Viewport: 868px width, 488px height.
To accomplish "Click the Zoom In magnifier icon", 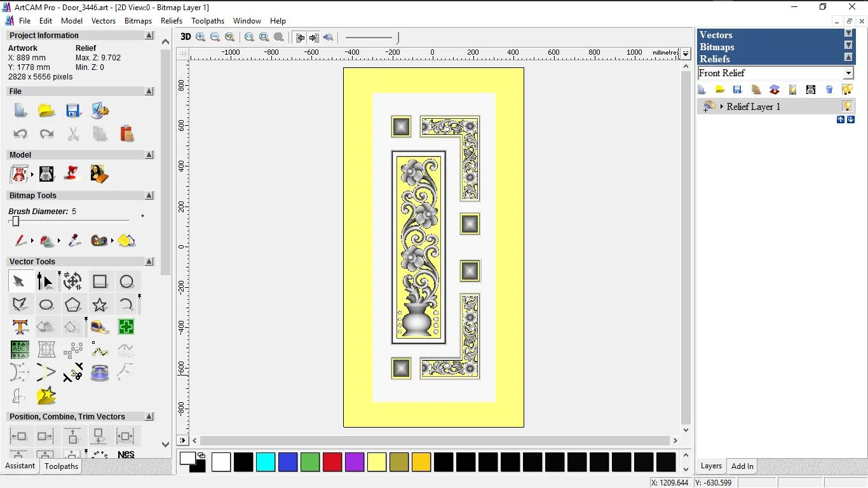I will point(201,37).
